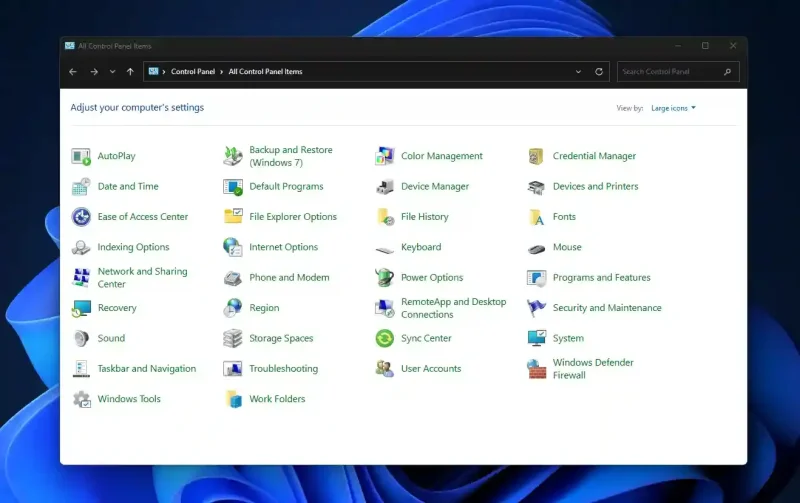Image resolution: width=800 pixels, height=503 pixels.
Task: Click the Region globe icon
Action: (233, 308)
